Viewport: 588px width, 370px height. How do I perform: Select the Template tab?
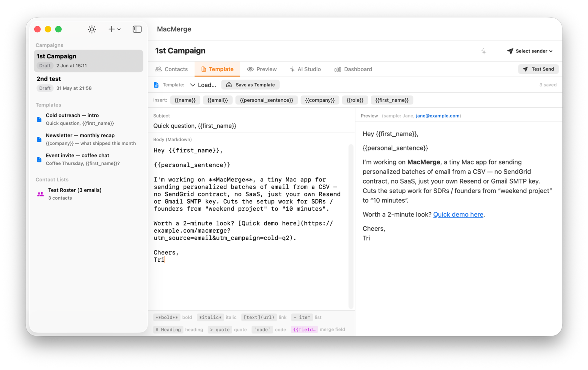217,69
